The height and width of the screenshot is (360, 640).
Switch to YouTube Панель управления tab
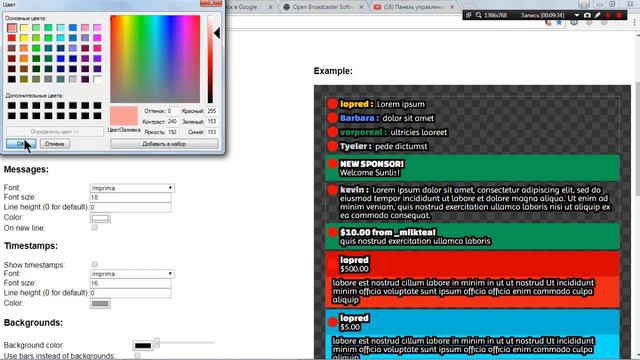tap(413, 7)
